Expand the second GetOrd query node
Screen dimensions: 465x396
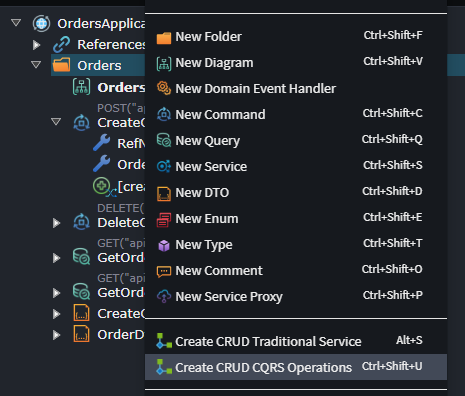(x=56, y=293)
